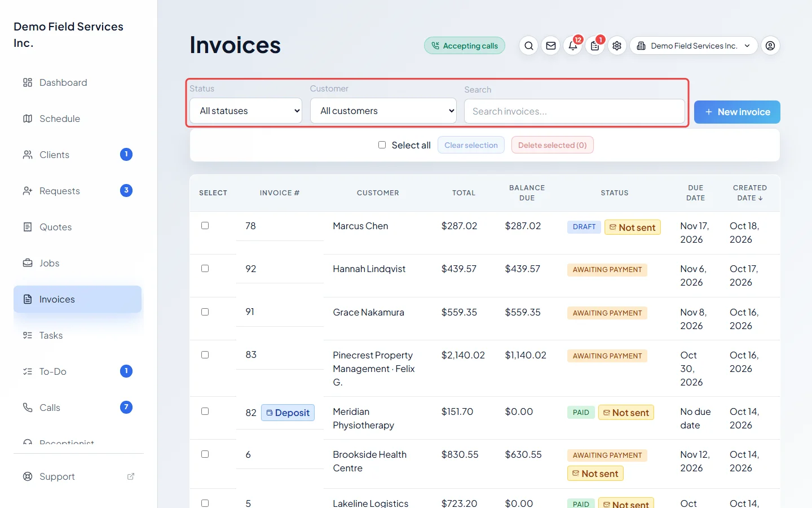Open the settings gear icon

[x=617, y=46]
